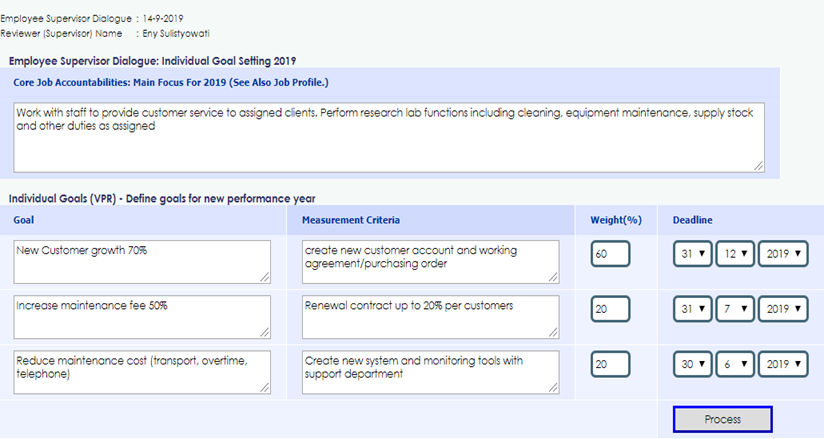Click weight field for Reduce maintenance cost goal
This screenshot has height=439, width=824.
coord(610,366)
